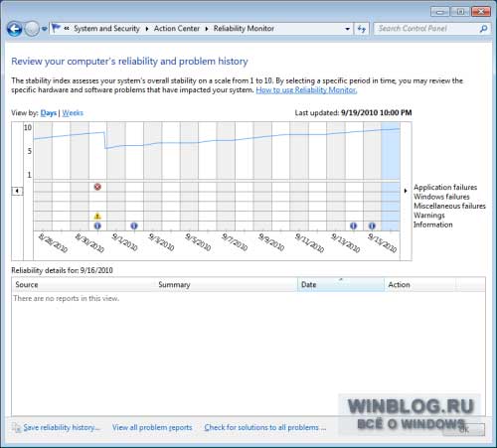This screenshot has height=448, width=497.
Task: Sort by Source column header
Action: [83, 284]
